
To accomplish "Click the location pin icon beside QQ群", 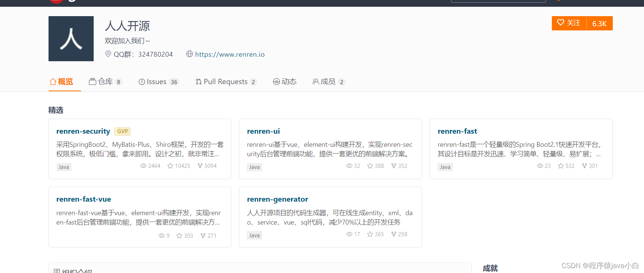I will tap(108, 54).
